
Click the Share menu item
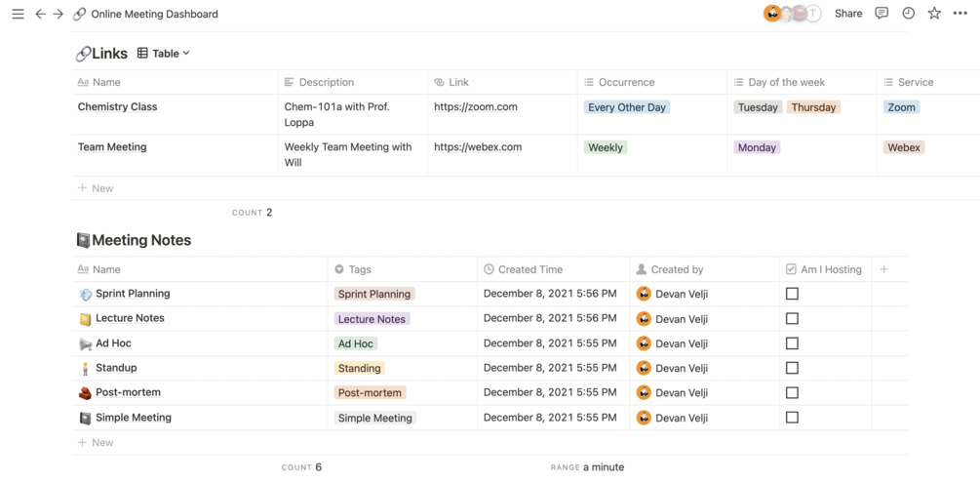[x=848, y=14]
